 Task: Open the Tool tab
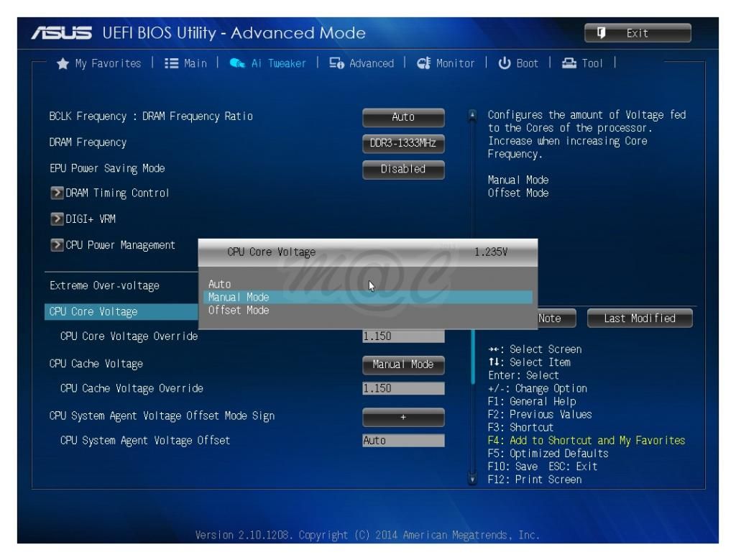[592, 63]
